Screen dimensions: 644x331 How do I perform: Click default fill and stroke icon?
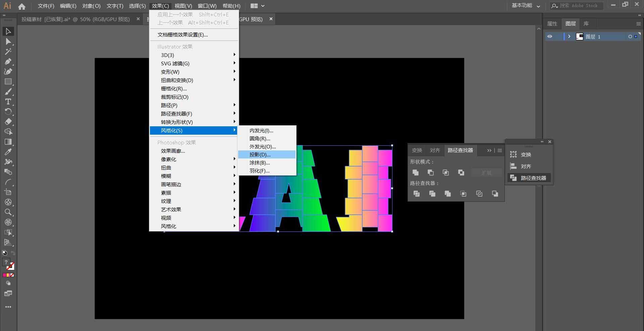[4, 253]
